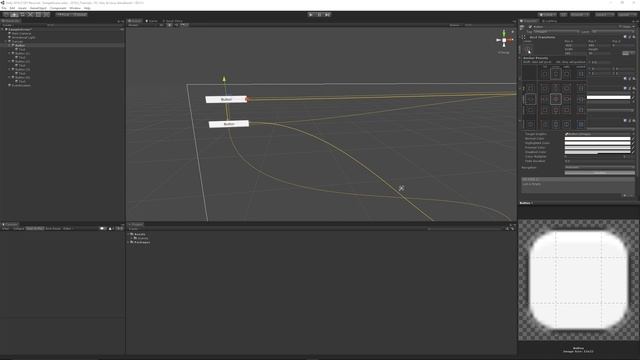Choose the top-right anchor preset
The image size is (640, 360).
tap(567, 88)
